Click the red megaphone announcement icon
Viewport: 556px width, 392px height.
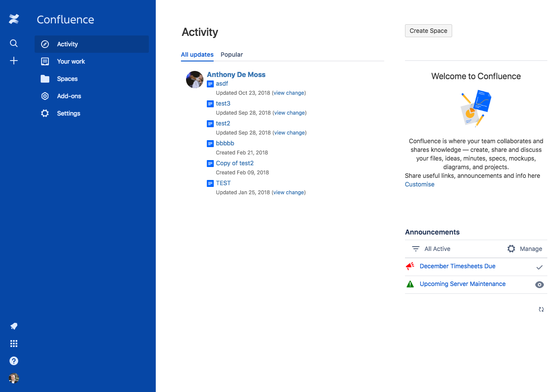(410, 266)
